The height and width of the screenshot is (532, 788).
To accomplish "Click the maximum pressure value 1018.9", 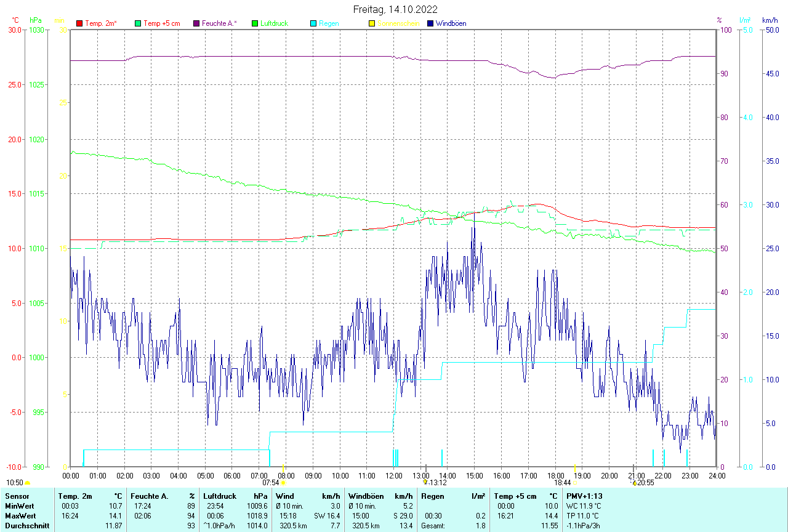I will click(257, 516).
